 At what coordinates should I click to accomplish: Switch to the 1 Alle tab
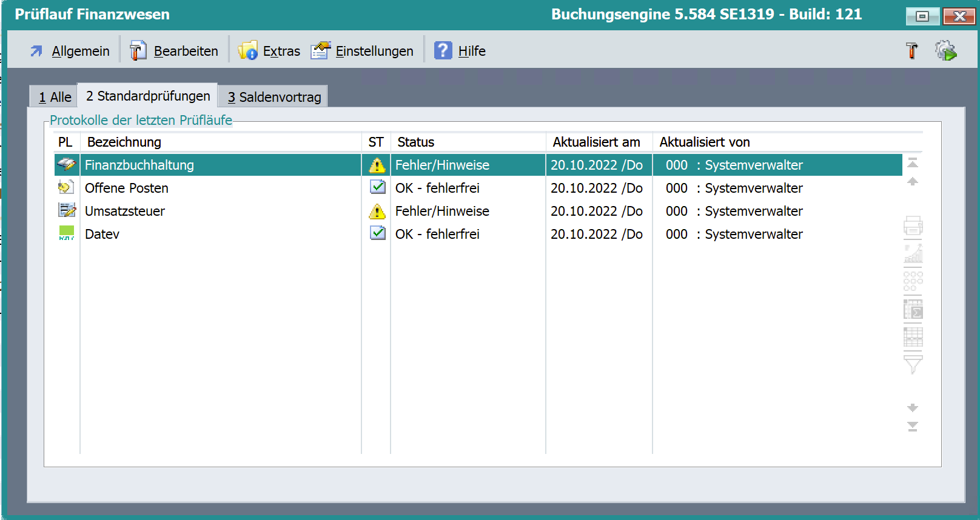tap(55, 97)
